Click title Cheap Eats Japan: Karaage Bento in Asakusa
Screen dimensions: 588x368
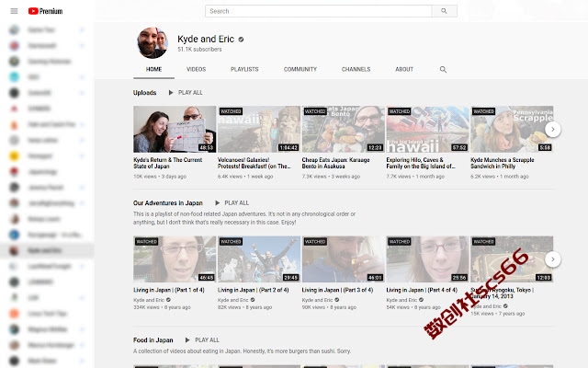pos(335,163)
